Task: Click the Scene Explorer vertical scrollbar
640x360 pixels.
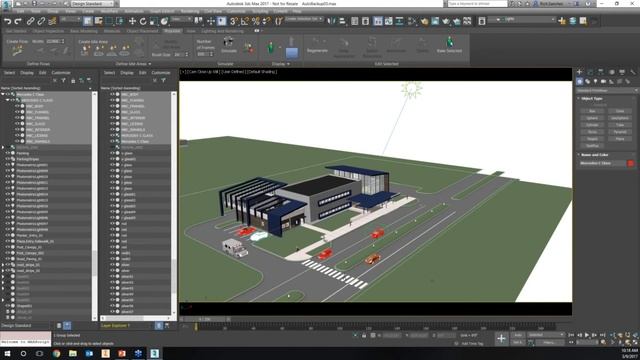Action: coord(94,206)
